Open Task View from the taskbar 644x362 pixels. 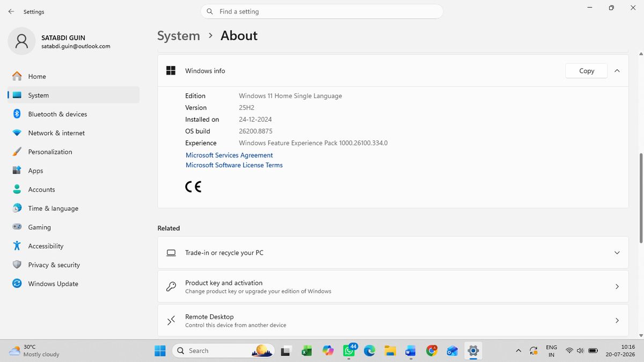point(286,351)
